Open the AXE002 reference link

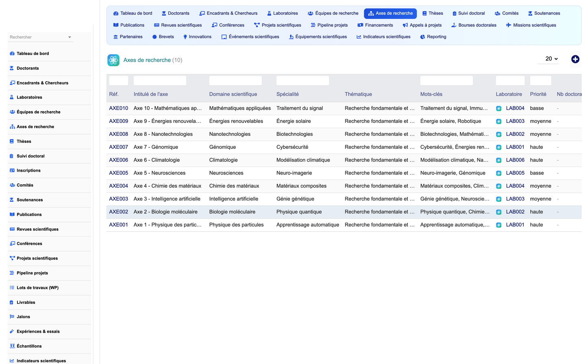coord(118,212)
